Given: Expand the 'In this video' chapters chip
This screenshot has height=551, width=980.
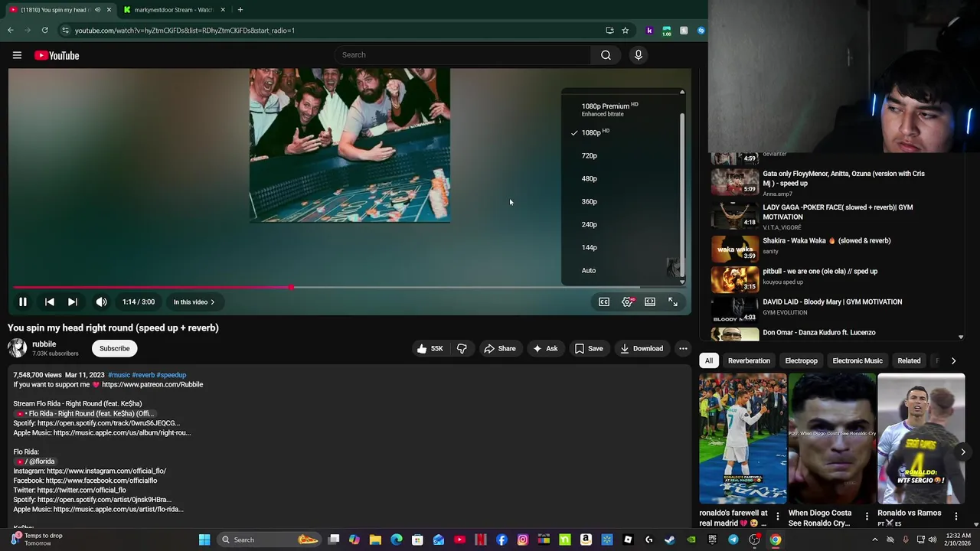Looking at the screenshot, I should click(x=194, y=302).
